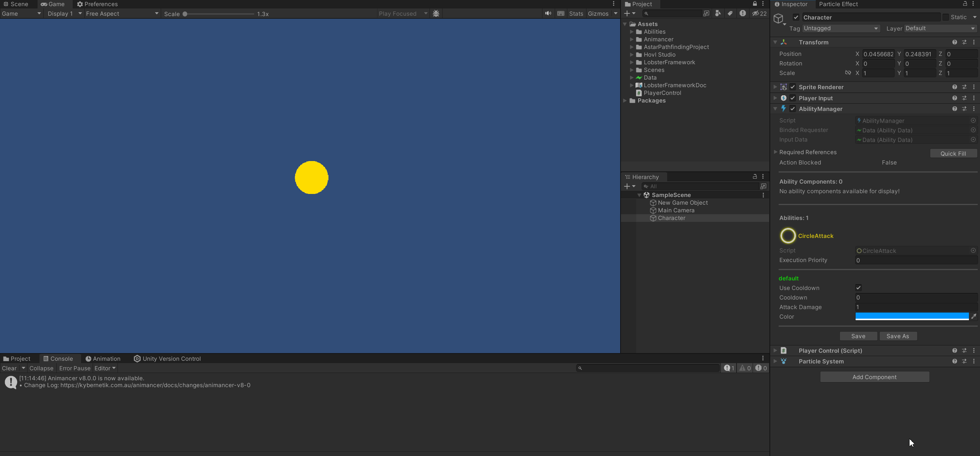The image size is (980, 456).
Task: Toggle the console info message count filter
Action: click(729, 368)
